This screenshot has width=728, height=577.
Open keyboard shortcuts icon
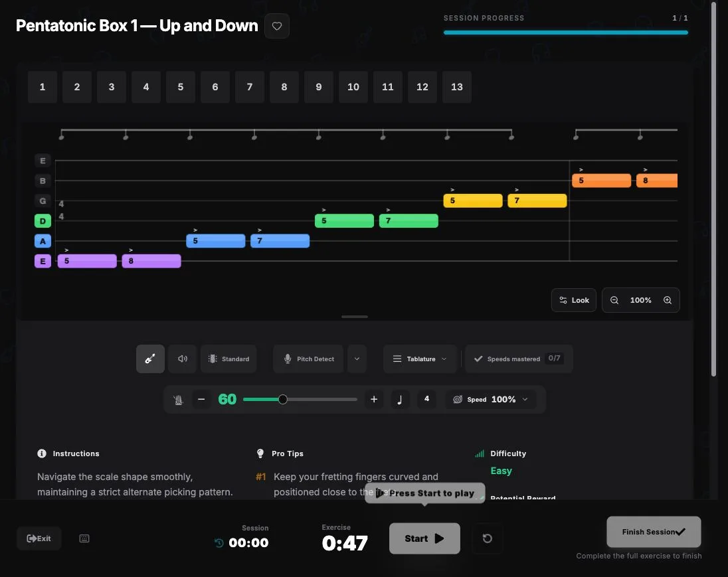(84, 538)
